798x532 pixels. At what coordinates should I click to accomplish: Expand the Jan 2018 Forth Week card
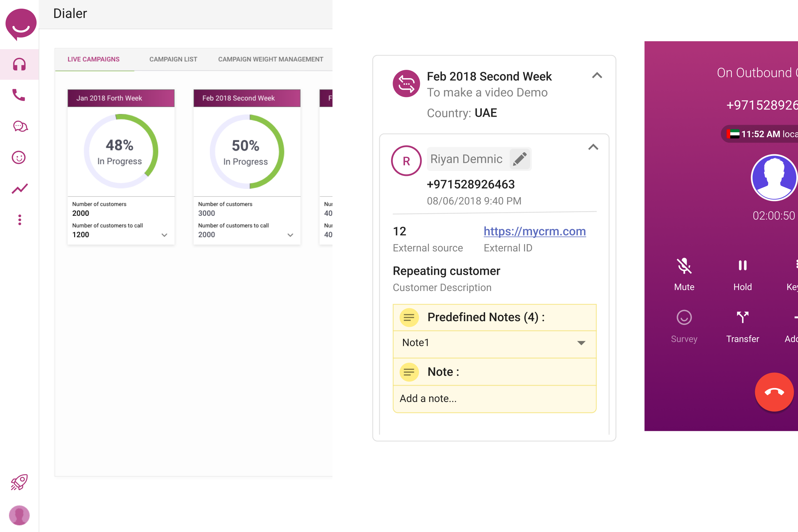click(164, 235)
